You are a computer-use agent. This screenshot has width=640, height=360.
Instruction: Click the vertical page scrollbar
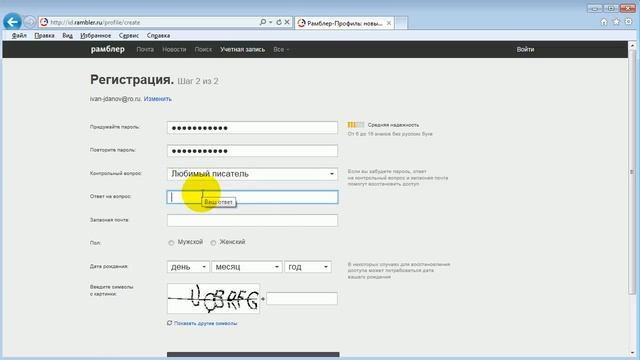(632, 171)
